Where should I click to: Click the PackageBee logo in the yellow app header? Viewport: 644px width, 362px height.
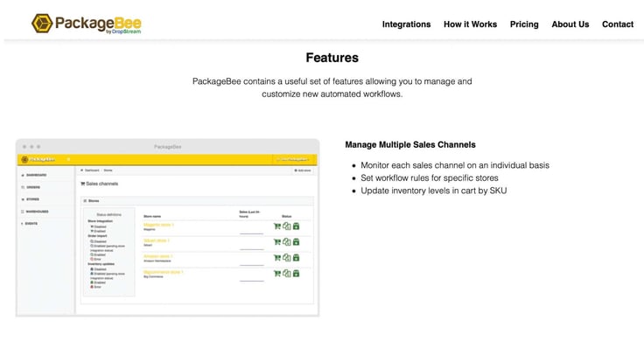(x=38, y=159)
